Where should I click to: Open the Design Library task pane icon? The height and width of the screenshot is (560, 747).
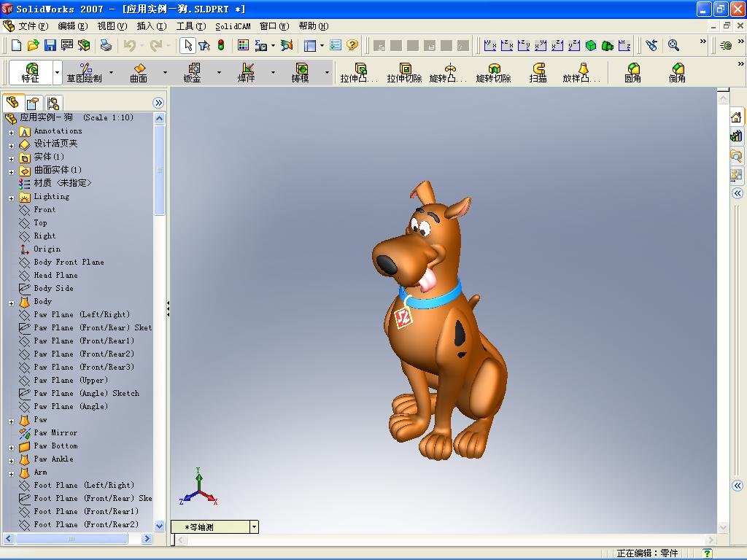click(737, 136)
